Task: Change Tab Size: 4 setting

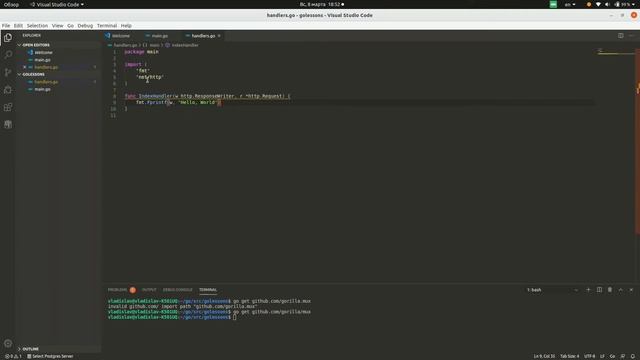Action: pos(569,356)
